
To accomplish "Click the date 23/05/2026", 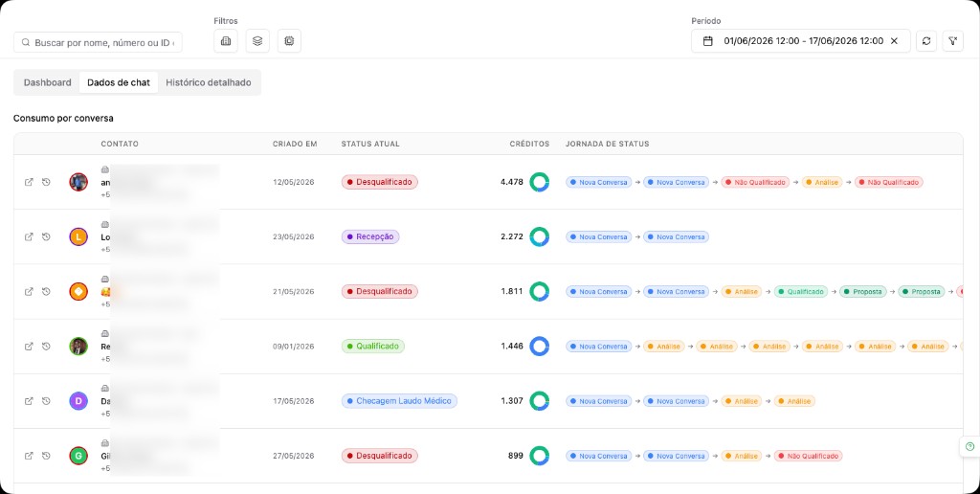I will coord(293,237).
